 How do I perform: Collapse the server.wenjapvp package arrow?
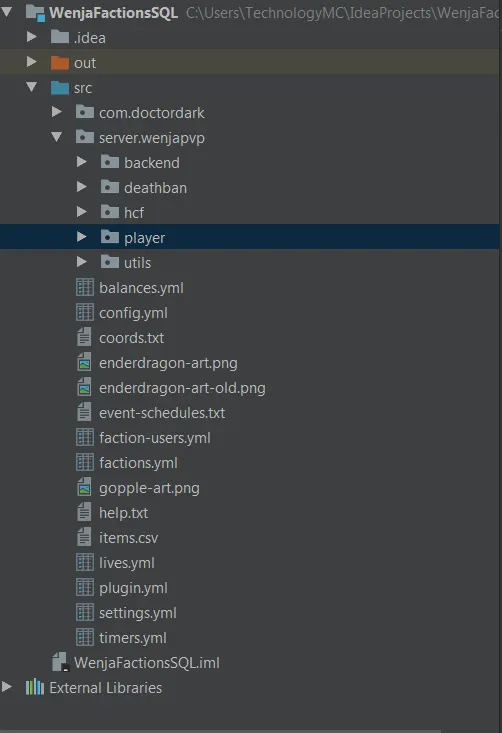point(57,137)
